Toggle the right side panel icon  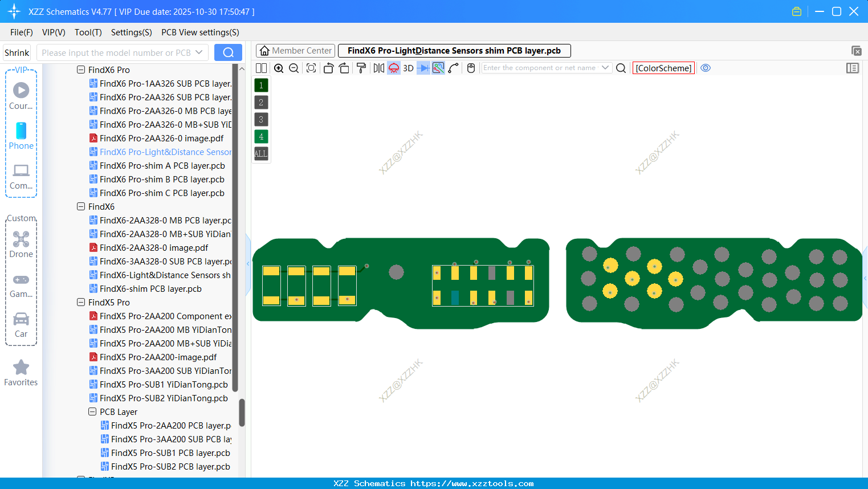pyautogui.click(x=853, y=68)
